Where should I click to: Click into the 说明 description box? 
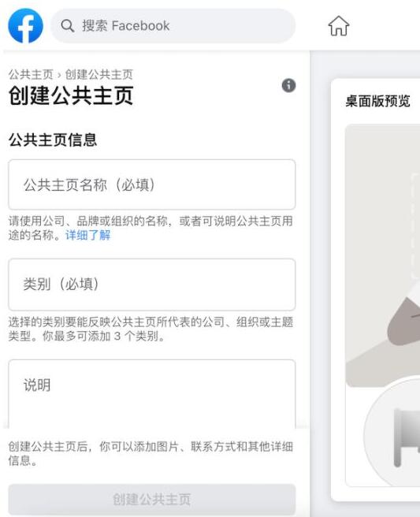152,394
